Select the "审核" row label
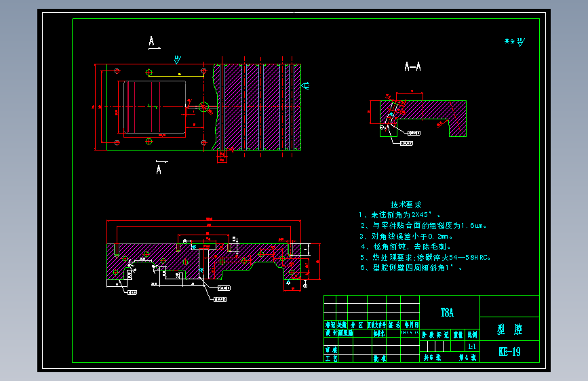 331,350
